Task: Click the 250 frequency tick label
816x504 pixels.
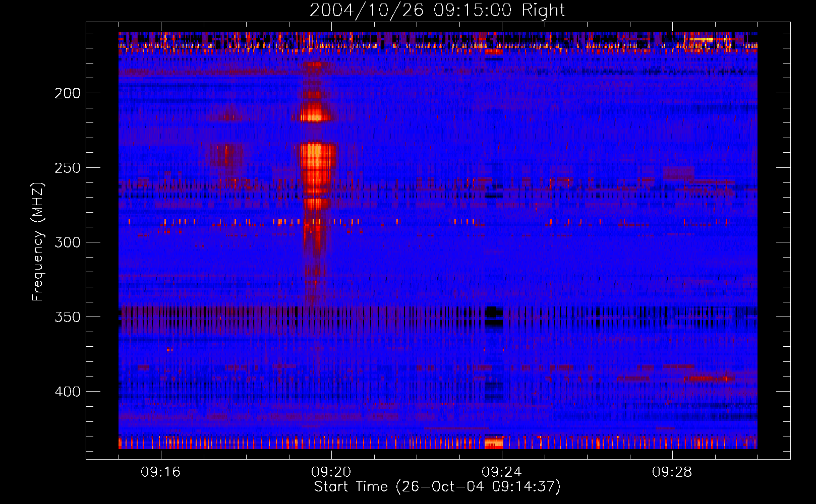Action: point(68,168)
